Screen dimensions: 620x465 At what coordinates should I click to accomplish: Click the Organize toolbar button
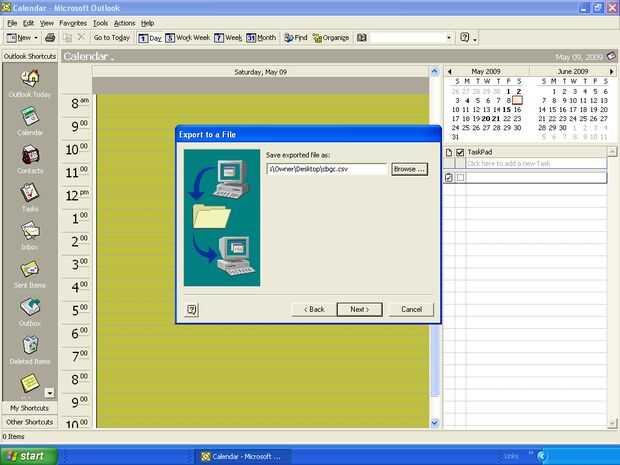click(x=331, y=38)
